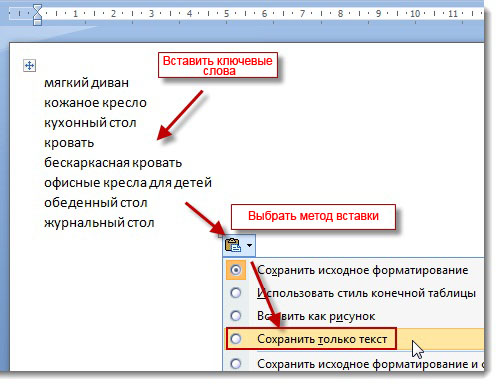Image resolution: width=499 pixels, height=386 pixels.
Task: Click the Paste Options clipboard icon
Action: (x=233, y=245)
